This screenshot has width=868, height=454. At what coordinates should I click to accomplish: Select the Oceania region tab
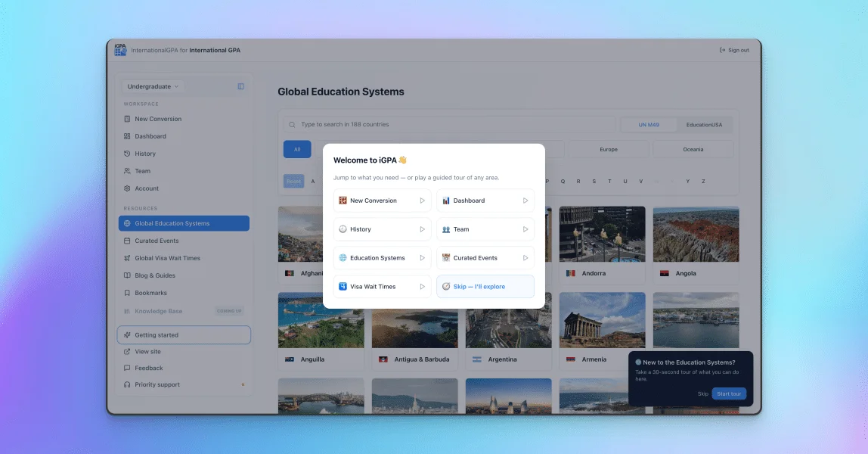coord(693,150)
